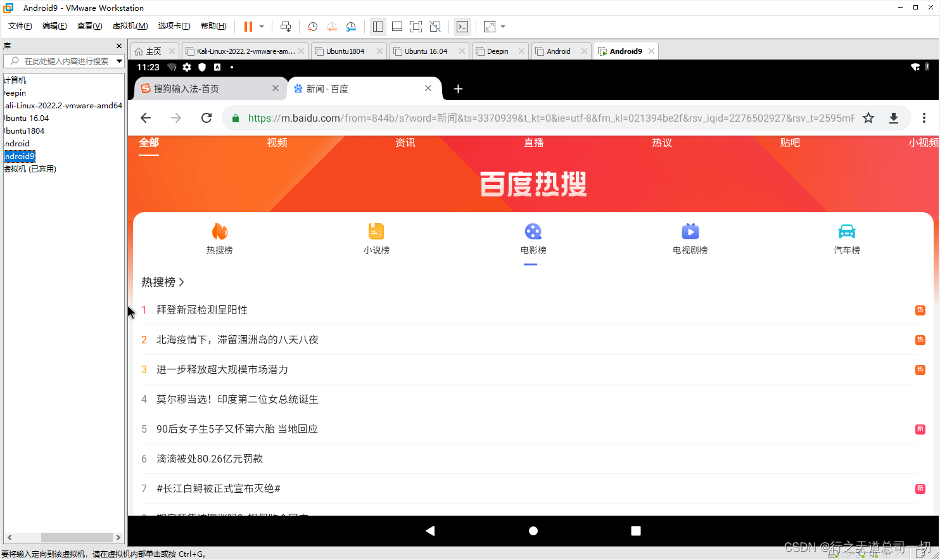Open the 电影榜 film reel icon
Image resolution: width=940 pixels, height=560 pixels.
click(533, 231)
